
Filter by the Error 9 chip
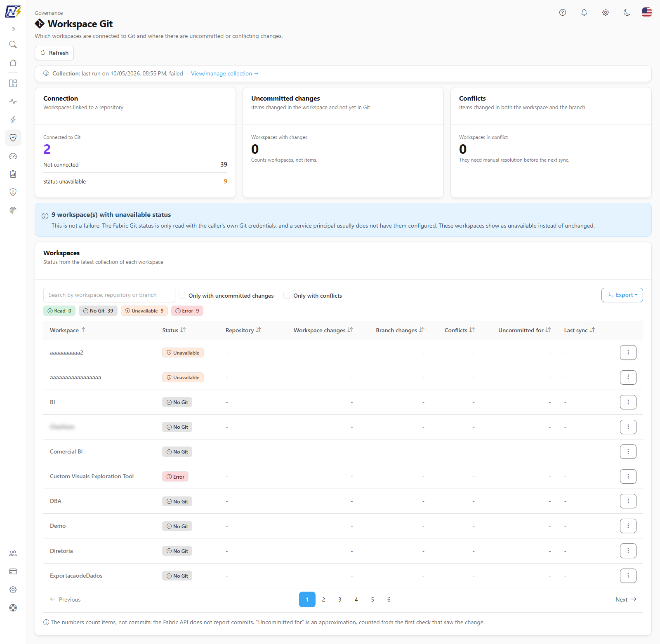point(187,311)
